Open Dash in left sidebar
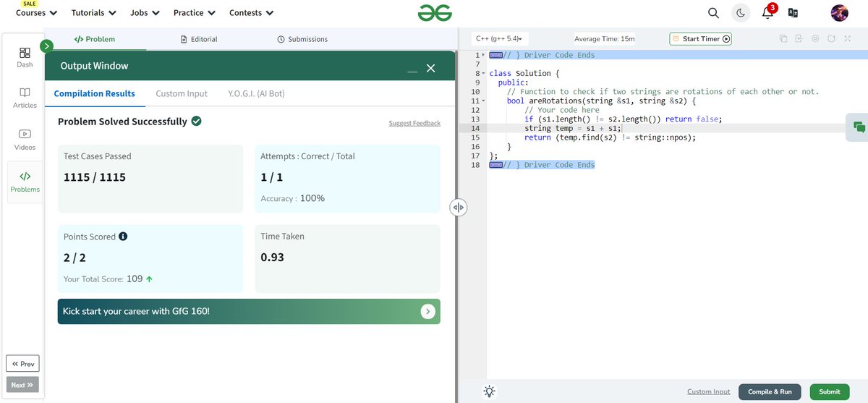This screenshot has height=403, width=868. point(25,57)
